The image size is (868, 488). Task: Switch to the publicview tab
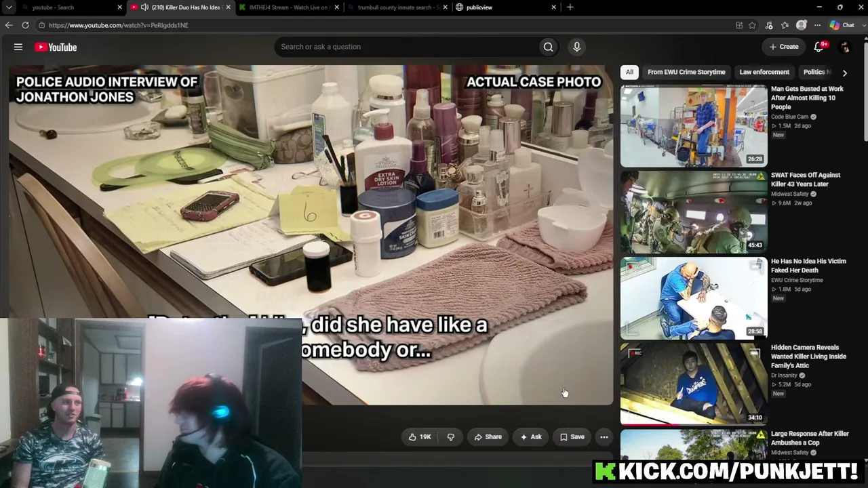pos(506,7)
